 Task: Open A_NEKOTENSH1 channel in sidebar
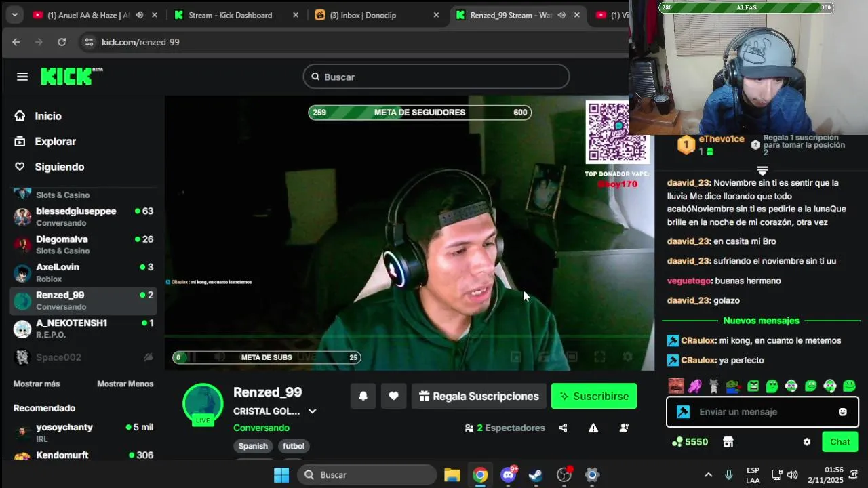(x=84, y=329)
